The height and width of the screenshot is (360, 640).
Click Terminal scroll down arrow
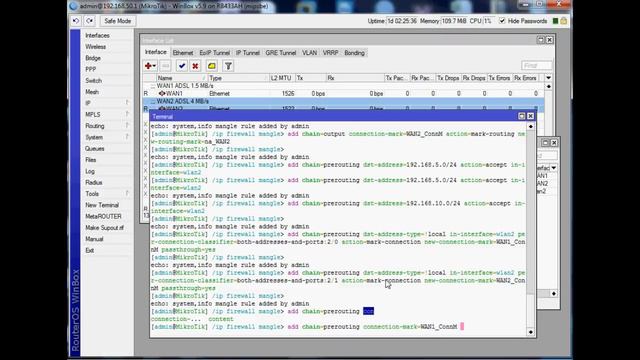click(531, 332)
